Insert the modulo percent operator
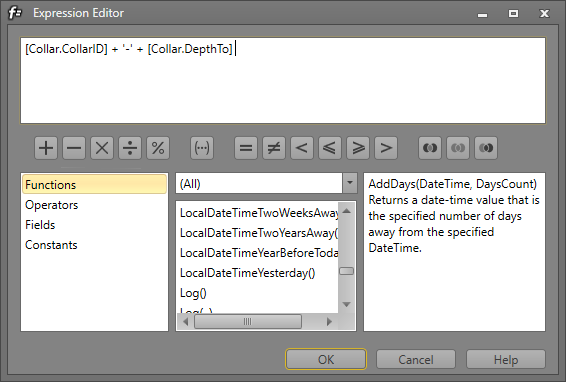Screen dimensions: 568x383 coord(158,148)
